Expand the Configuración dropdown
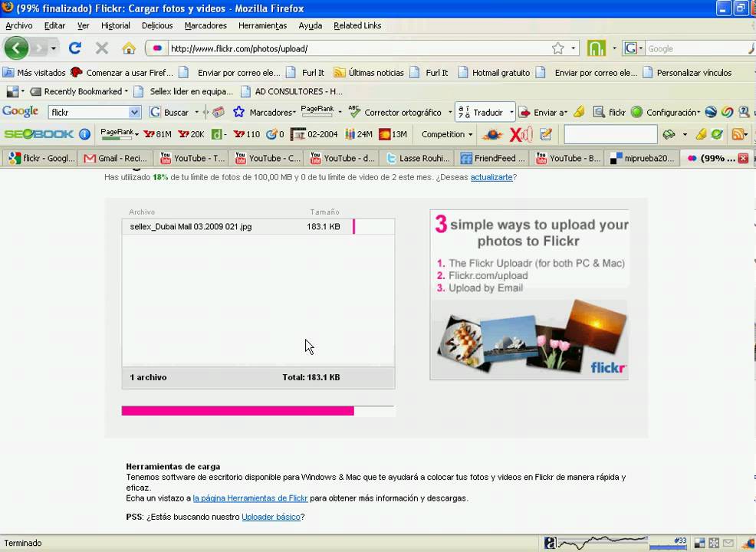Image resolution: width=756 pixels, height=552 pixels. point(698,113)
